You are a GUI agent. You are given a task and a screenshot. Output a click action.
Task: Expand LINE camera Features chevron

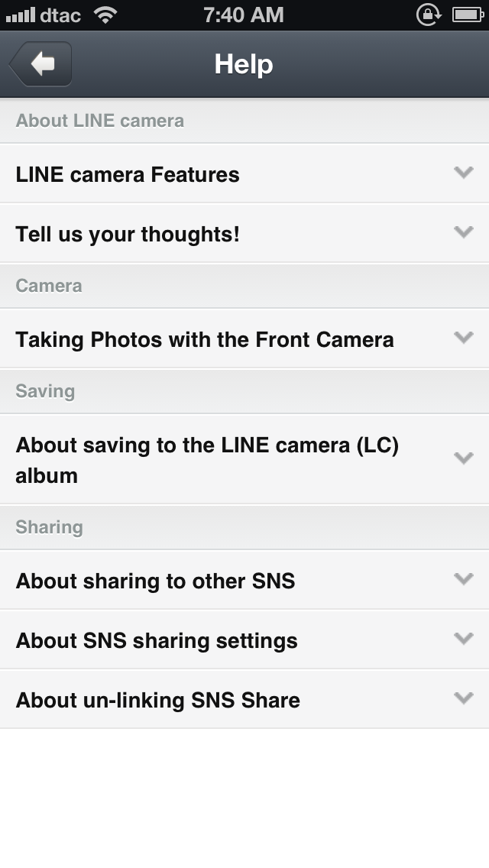(463, 173)
